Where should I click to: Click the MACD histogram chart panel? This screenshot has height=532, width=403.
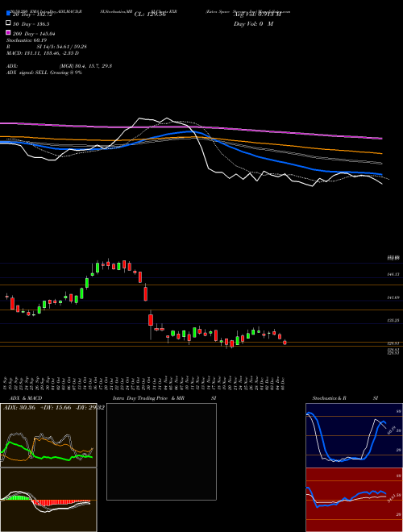pyautogui.click(x=48, y=500)
